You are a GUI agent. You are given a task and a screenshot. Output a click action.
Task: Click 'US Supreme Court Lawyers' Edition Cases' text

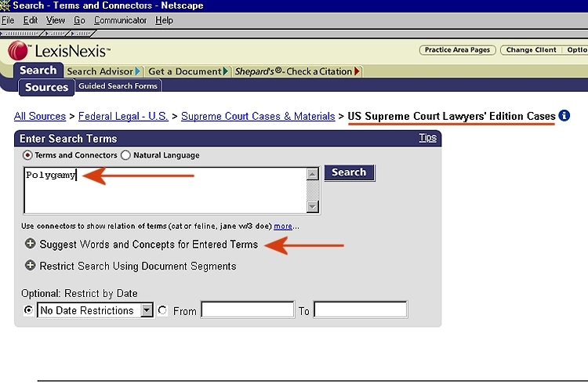451,116
